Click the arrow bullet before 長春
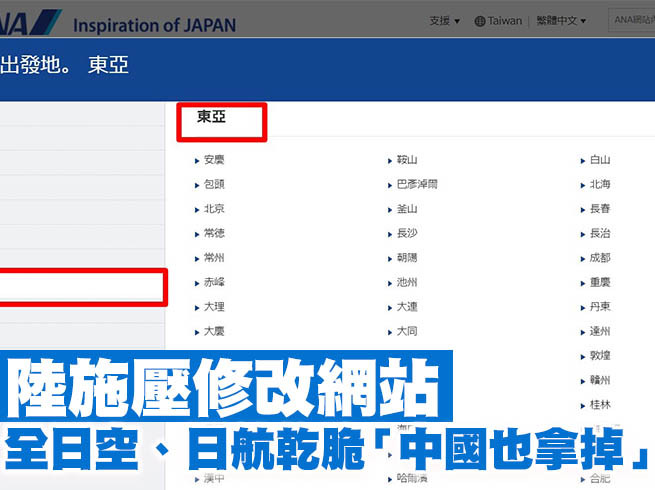 pyautogui.click(x=583, y=209)
